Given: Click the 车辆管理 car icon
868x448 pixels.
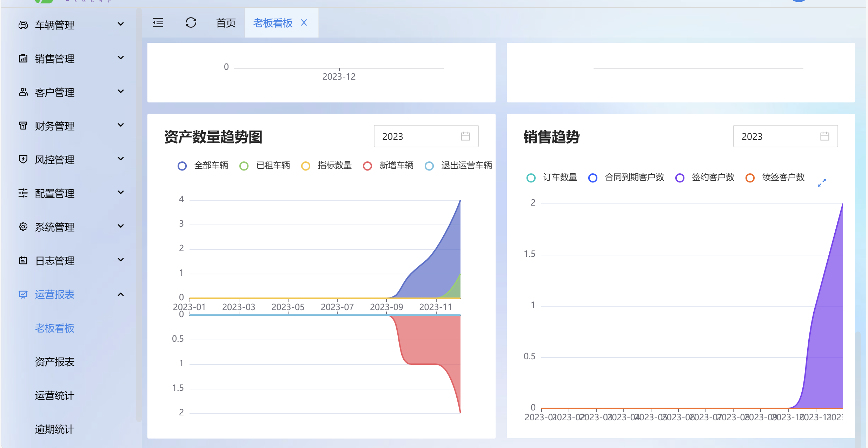Looking at the screenshot, I should click(23, 25).
